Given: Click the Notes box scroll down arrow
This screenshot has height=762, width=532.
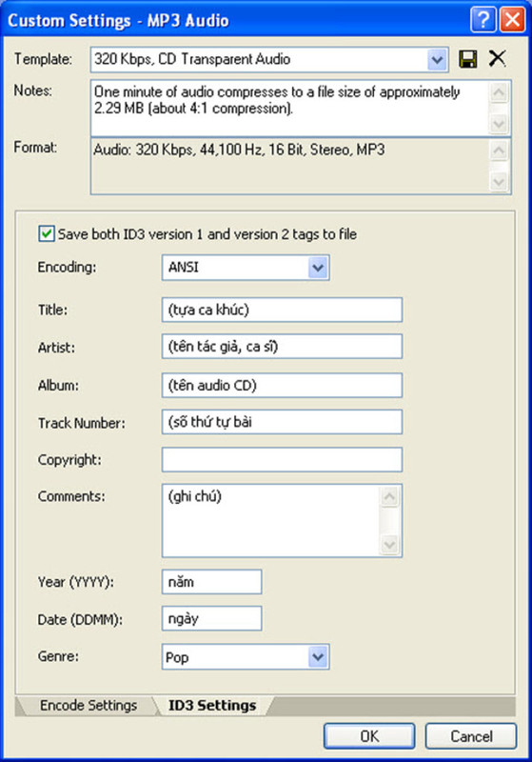Looking at the screenshot, I should [x=500, y=125].
